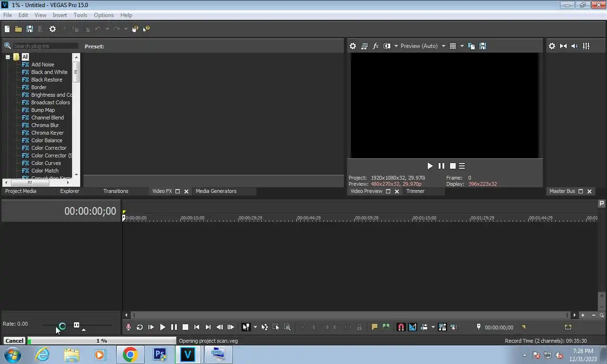
Task: Click the timeline horizontal scrollbar
Action: click(x=350, y=315)
